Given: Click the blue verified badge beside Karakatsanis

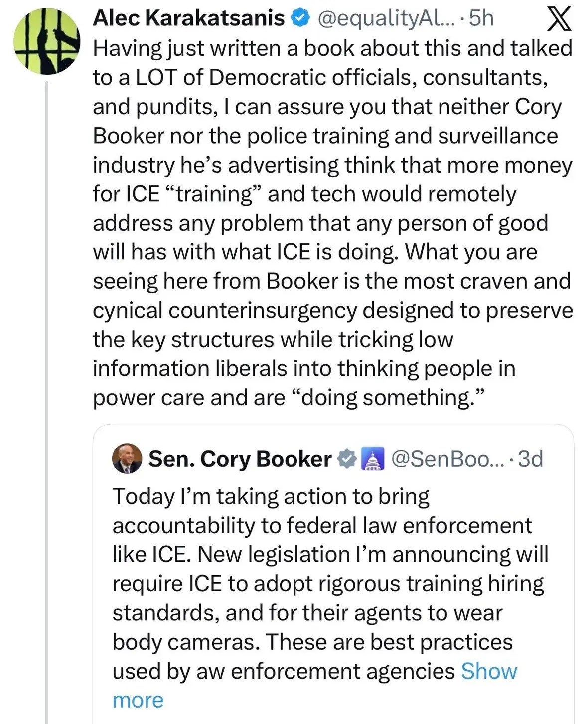Looking at the screenshot, I should pyautogui.click(x=298, y=19).
